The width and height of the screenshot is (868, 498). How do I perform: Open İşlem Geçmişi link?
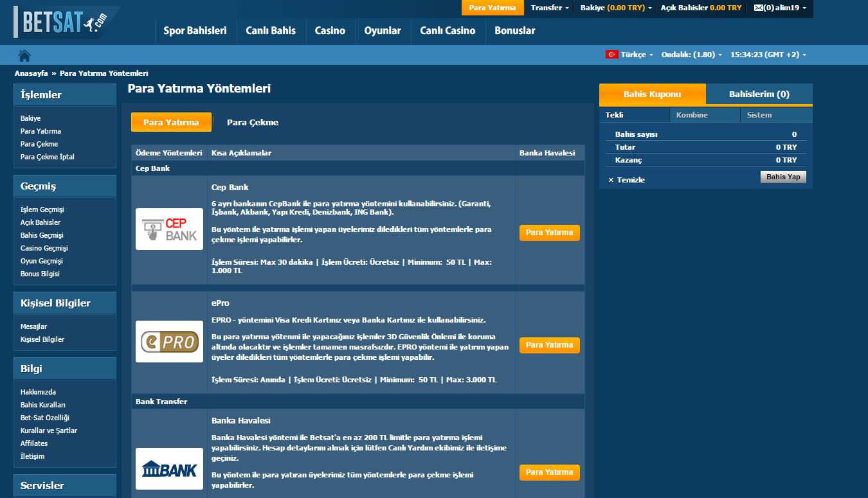coord(42,209)
